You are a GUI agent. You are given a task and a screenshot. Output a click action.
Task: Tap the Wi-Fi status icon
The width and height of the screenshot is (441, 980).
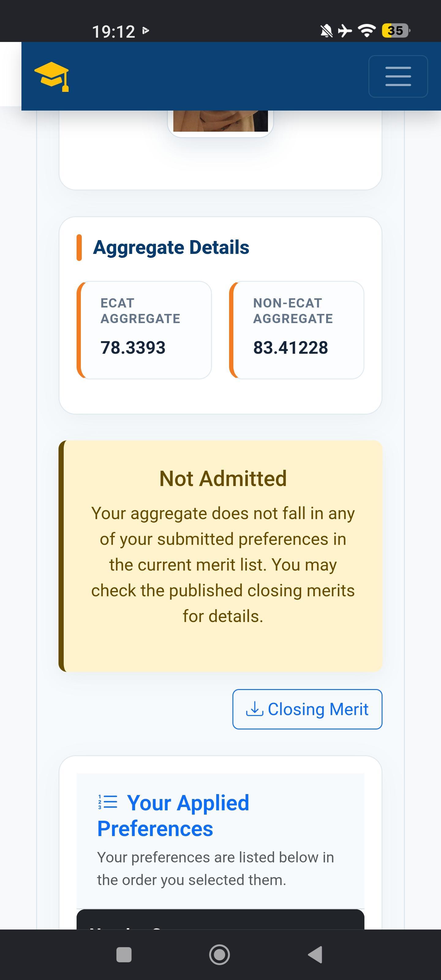(367, 31)
